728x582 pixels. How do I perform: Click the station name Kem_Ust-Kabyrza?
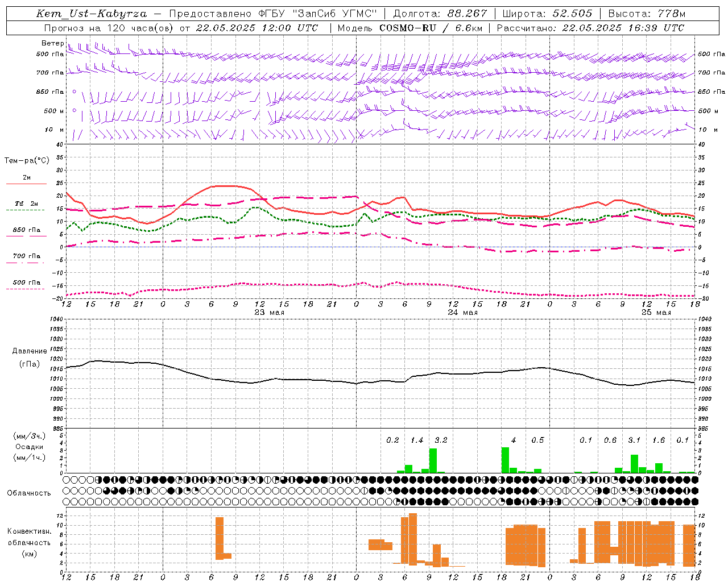(92, 14)
